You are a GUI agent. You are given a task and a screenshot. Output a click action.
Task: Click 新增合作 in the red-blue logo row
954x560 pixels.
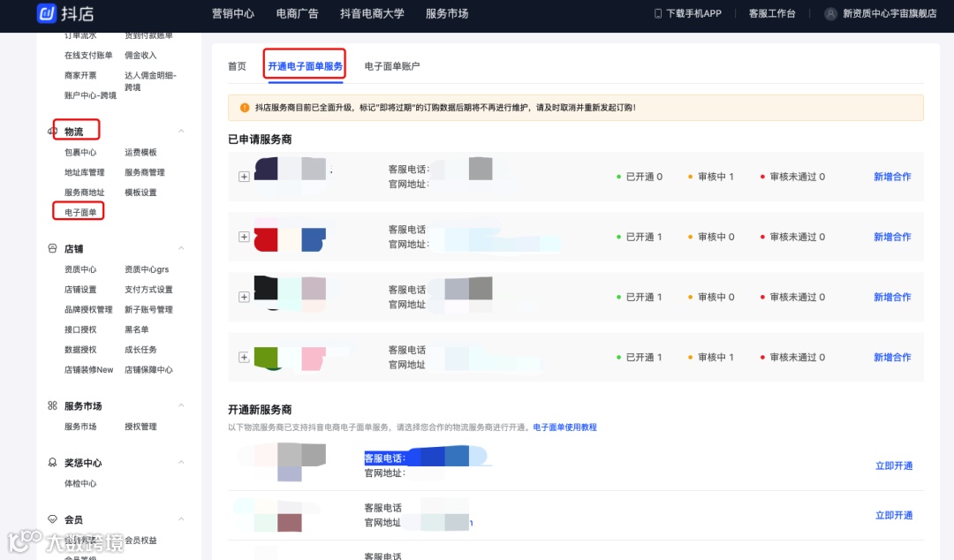tap(892, 237)
